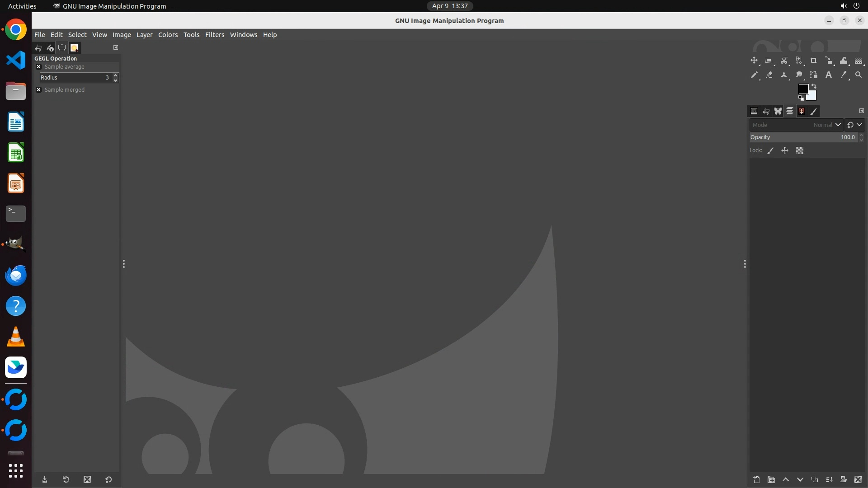Select the Zoom magnifier tool
The height and width of the screenshot is (488, 868).
click(859, 75)
